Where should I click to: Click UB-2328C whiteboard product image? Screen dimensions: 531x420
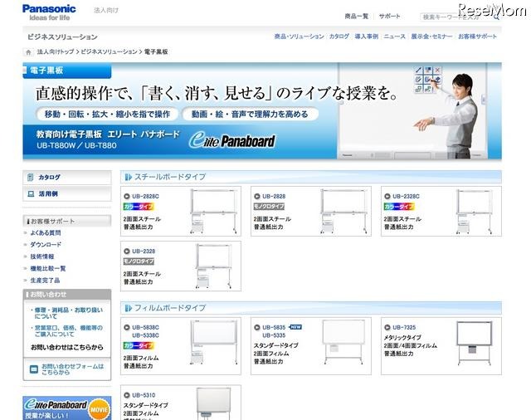point(474,212)
